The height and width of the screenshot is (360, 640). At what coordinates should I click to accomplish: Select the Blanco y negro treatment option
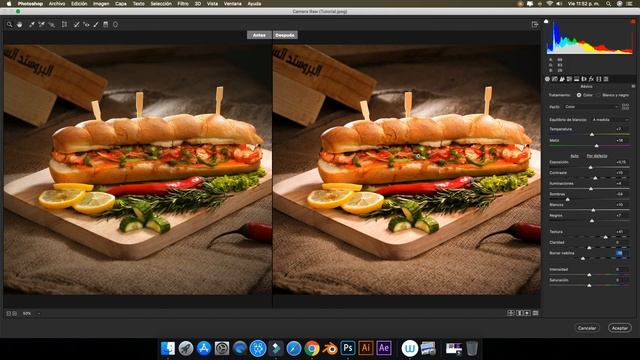click(599, 95)
